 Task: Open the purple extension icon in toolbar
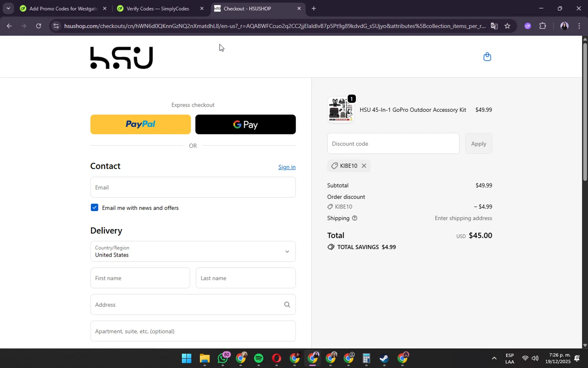(x=528, y=26)
